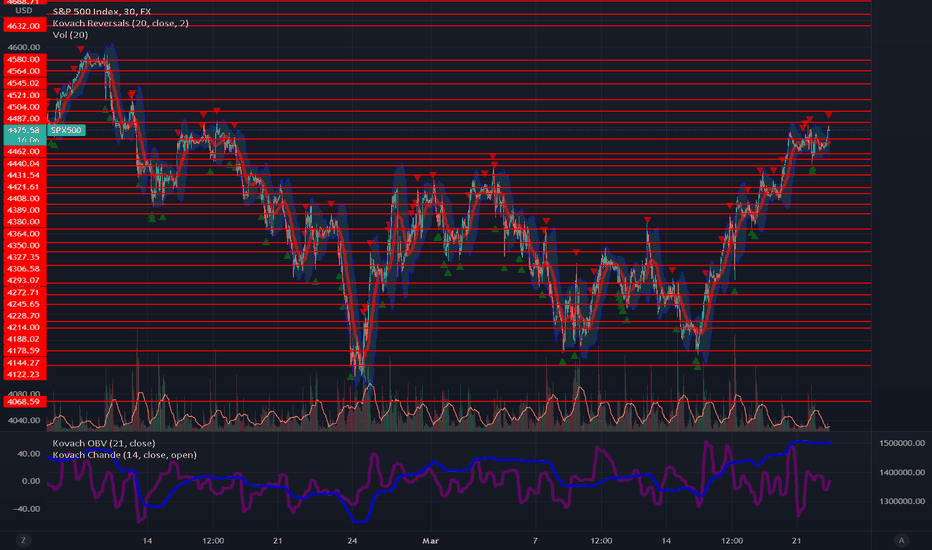Select the Kovach OBV indicator legend
The height and width of the screenshot is (550, 932).
coord(104,443)
